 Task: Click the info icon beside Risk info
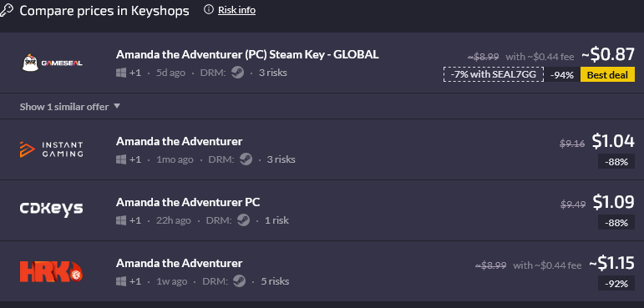click(209, 9)
